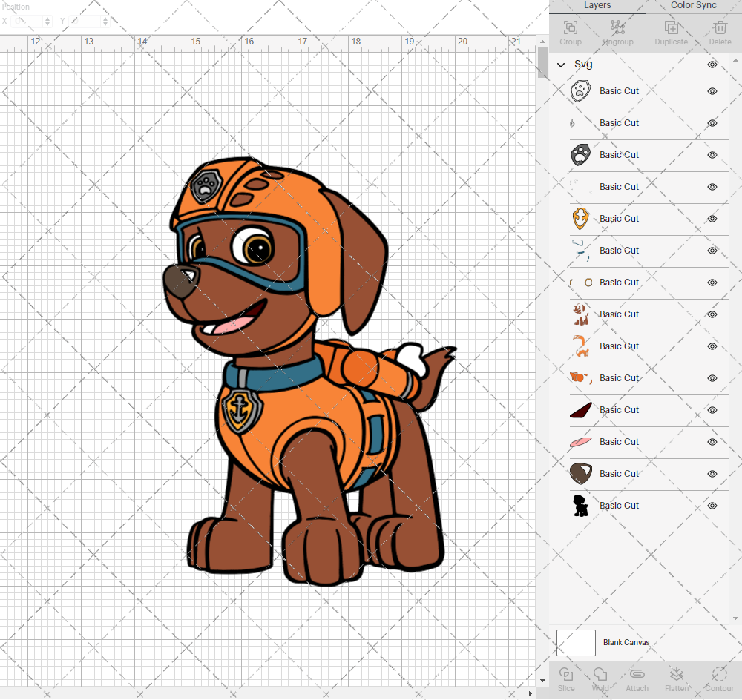Screen dimensions: 742x700
Task: Click the helmet face layer thumbnail
Action: (x=581, y=90)
